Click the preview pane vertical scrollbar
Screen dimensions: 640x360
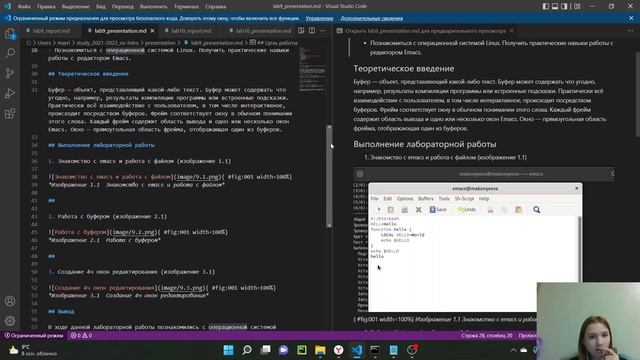click(x=638, y=94)
